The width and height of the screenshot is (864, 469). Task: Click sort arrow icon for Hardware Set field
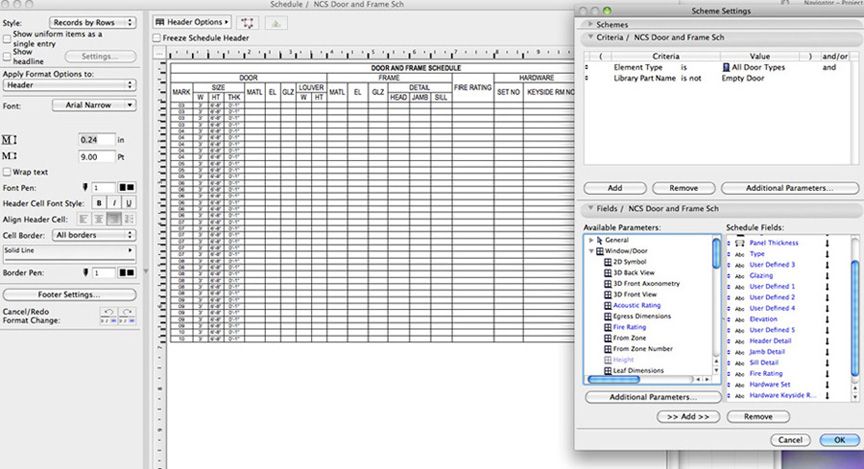click(x=827, y=385)
